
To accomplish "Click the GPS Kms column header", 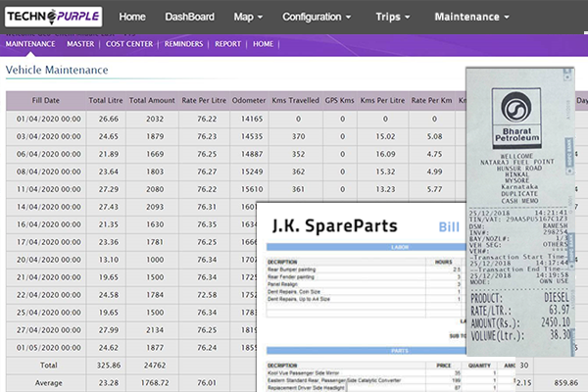I will pyautogui.click(x=339, y=101).
